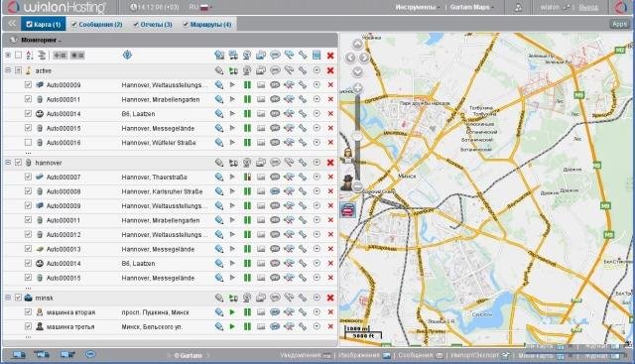Click the Выход logout link

pos(588,7)
